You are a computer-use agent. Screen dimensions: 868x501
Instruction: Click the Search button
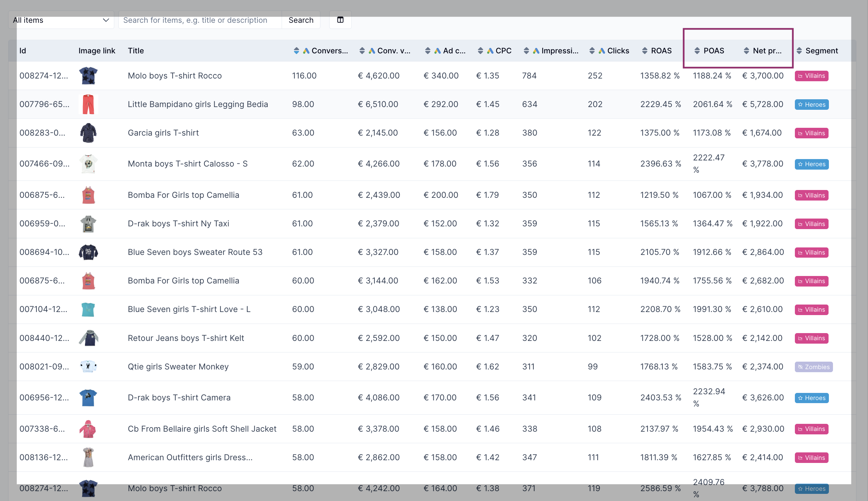coord(301,20)
